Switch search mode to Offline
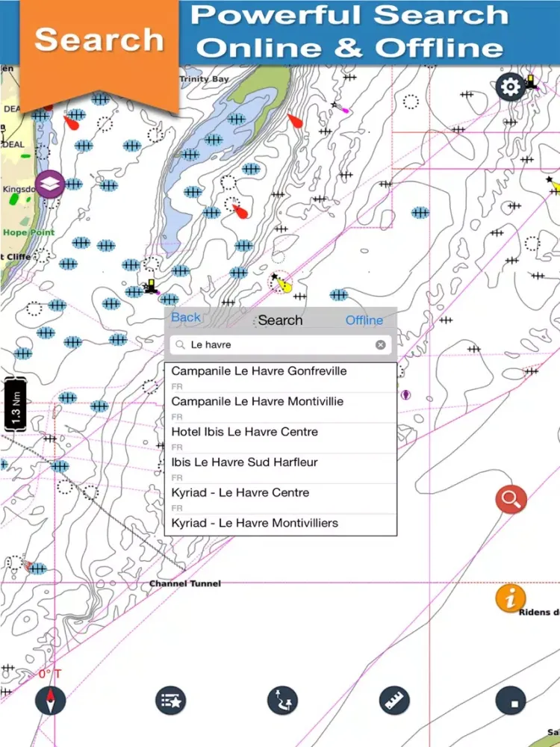 [x=364, y=320]
